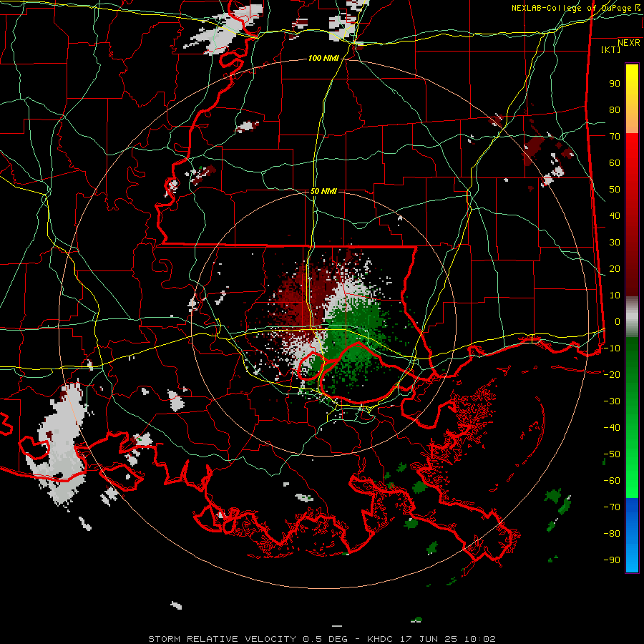Click the 0.5 DEG elevation angle text

[x=326, y=639]
